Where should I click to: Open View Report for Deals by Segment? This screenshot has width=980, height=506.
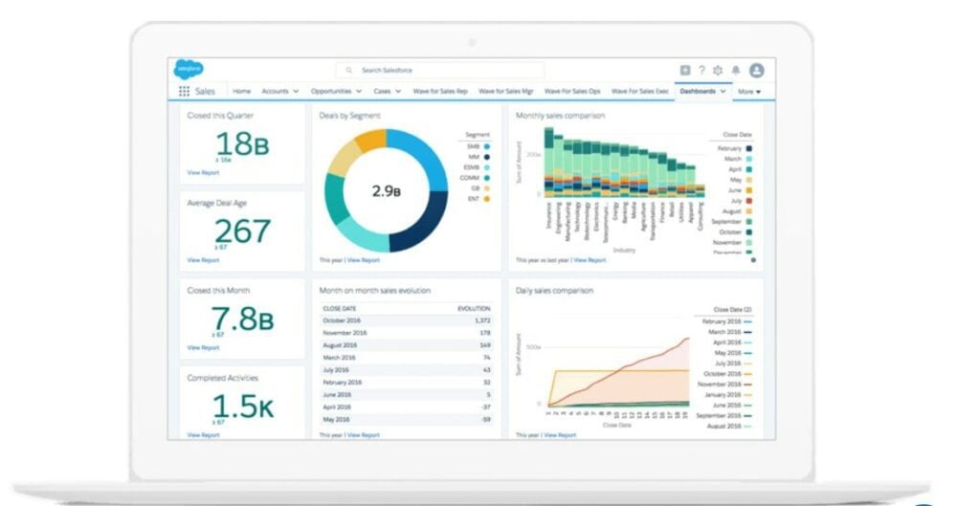tap(363, 260)
